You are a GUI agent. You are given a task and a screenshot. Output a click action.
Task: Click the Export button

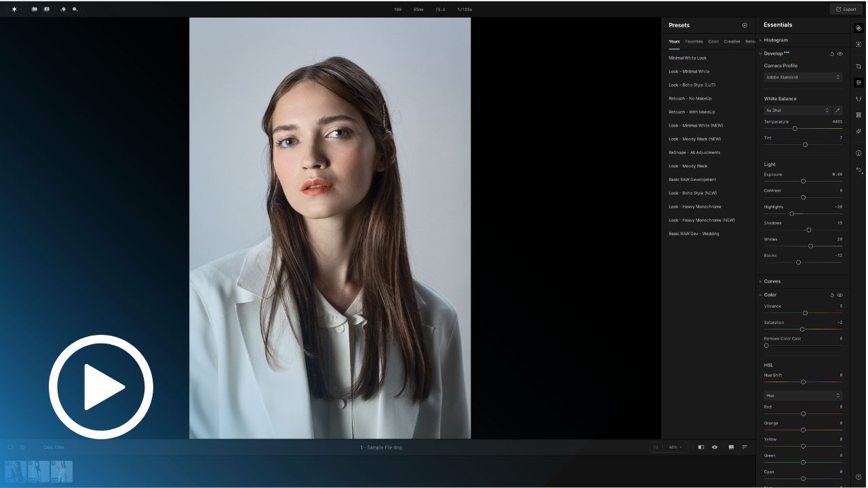(x=846, y=9)
